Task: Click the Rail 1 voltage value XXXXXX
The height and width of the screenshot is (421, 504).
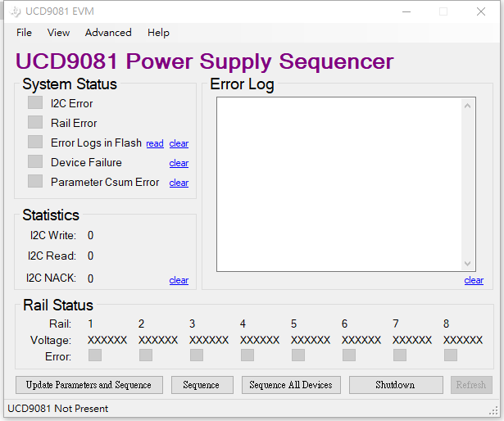Action: pyautogui.click(x=107, y=340)
